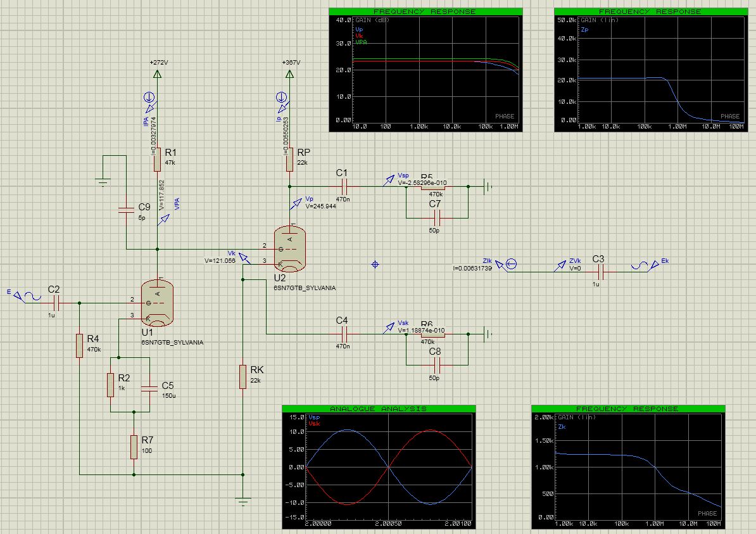
Task: Click the 47k value of R1
Action: click(170, 163)
